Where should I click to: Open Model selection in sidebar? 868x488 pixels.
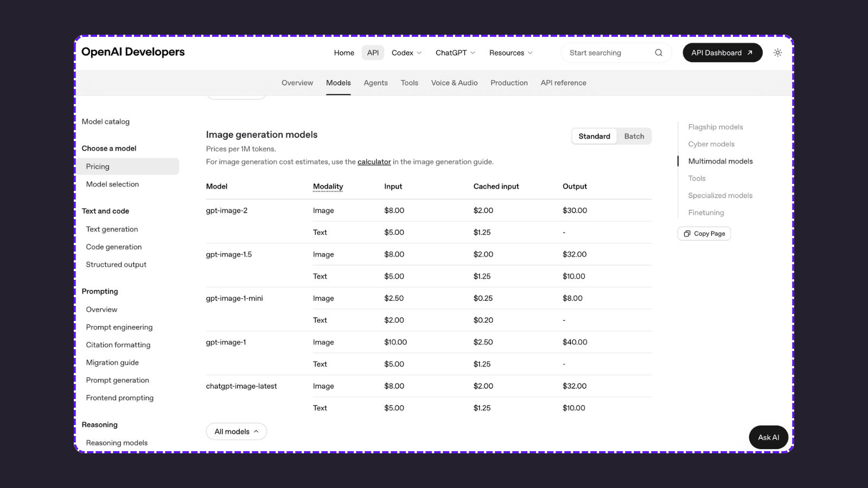click(x=112, y=184)
